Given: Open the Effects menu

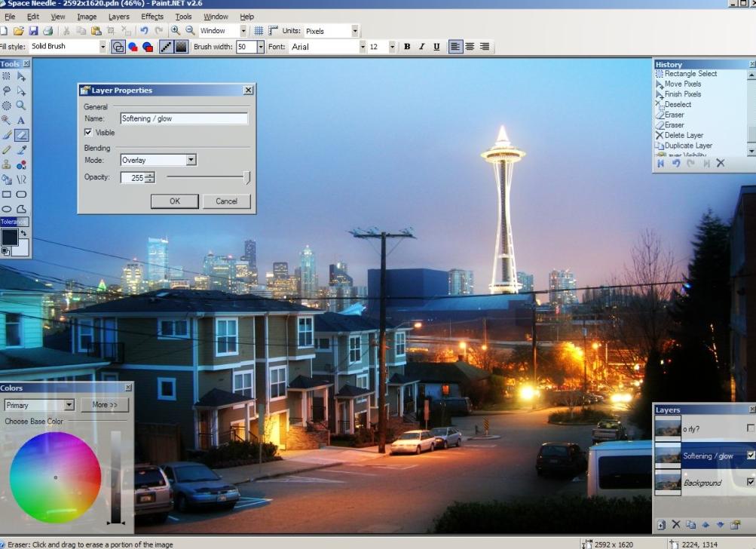Looking at the screenshot, I should tap(152, 17).
